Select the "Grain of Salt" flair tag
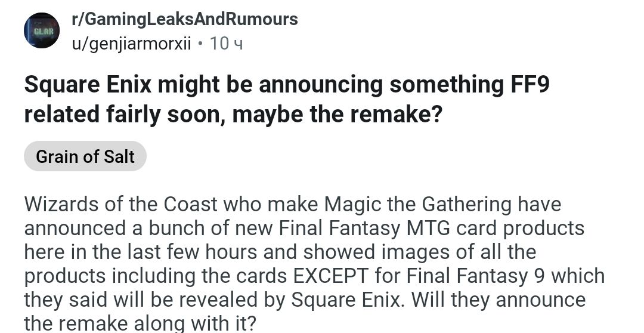Image resolution: width=644 pixels, height=333 pixels. tap(85, 156)
